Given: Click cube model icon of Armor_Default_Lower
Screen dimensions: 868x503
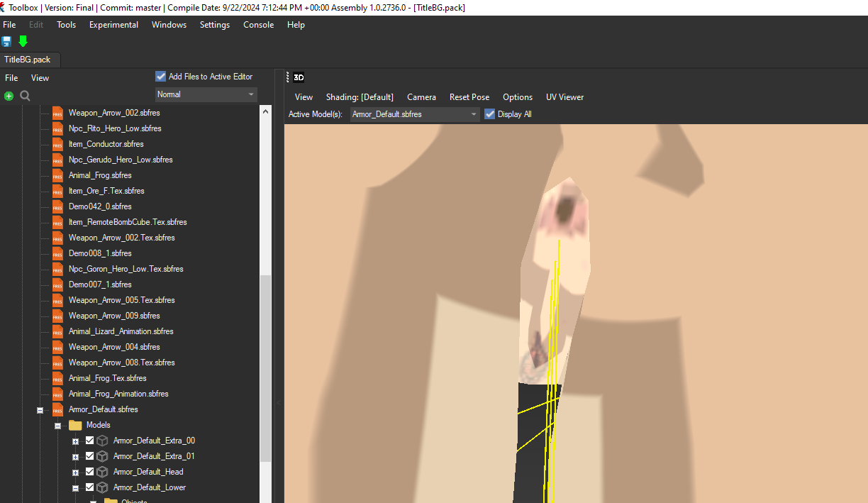Looking at the screenshot, I should point(102,487).
